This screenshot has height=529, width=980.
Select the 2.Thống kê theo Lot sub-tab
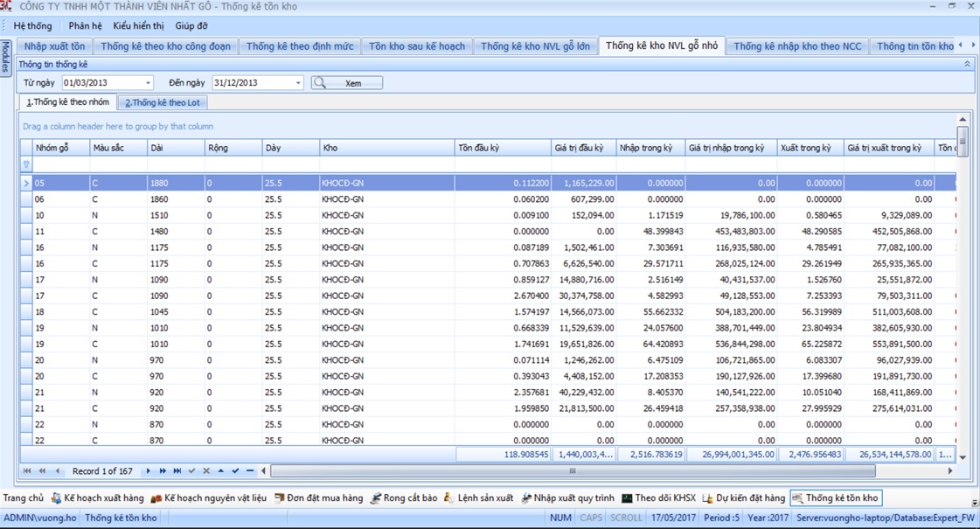(163, 102)
